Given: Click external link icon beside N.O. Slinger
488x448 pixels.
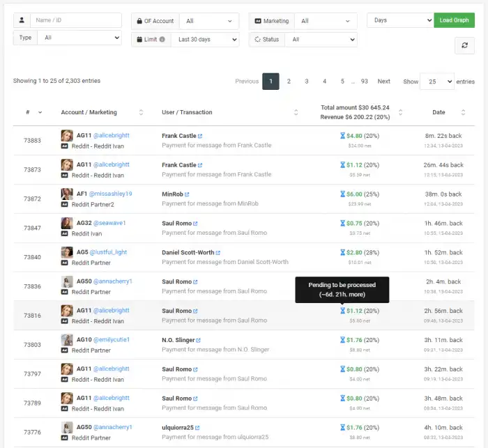Looking at the screenshot, I should point(199,340).
